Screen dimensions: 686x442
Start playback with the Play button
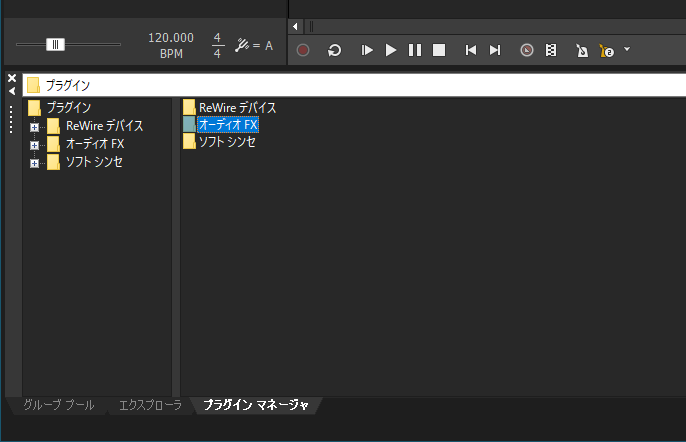point(391,49)
